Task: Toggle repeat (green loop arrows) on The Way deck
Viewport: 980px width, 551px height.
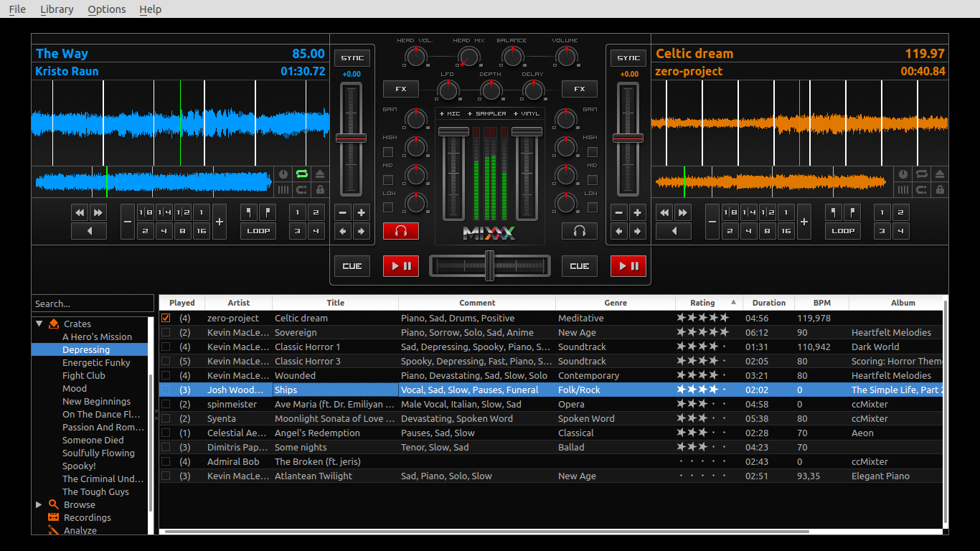Action: (x=301, y=174)
